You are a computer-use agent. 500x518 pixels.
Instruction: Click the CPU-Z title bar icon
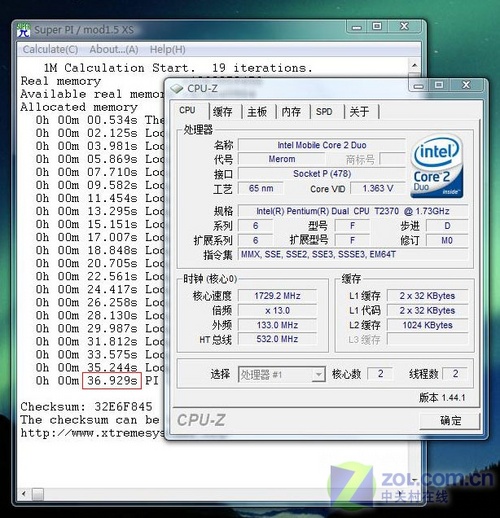(x=177, y=89)
